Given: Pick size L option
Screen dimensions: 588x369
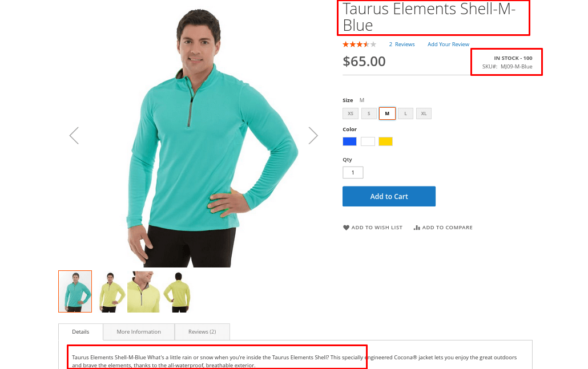Looking at the screenshot, I should click(405, 113).
